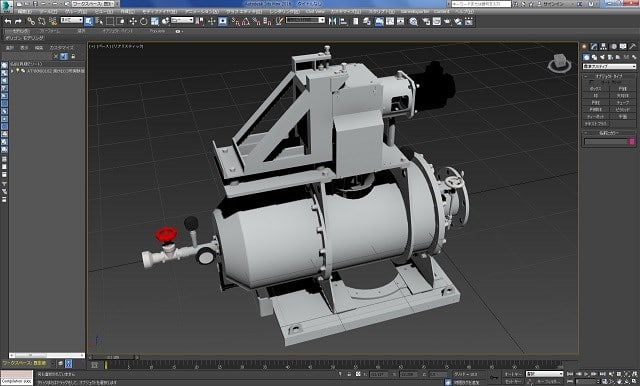Screen dimensions: 640x386
Task: Click the Mirror tool icon
Action: click(333, 21)
